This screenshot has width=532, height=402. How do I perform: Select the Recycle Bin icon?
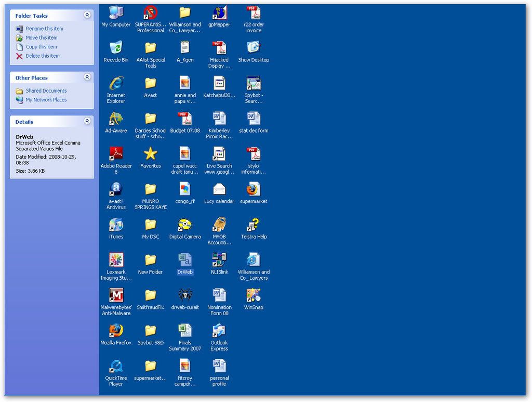click(x=116, y=48)
